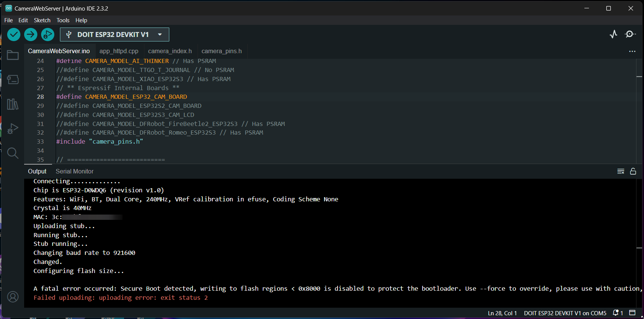Open the Tools menu
Screen dimensions: 644x319
click(x=63, y=20)
